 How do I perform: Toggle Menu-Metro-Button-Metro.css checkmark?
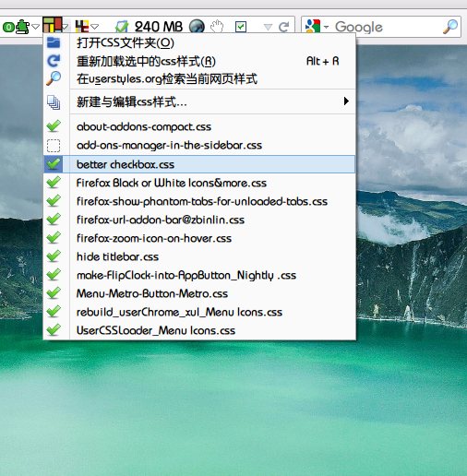click(54, 292)
